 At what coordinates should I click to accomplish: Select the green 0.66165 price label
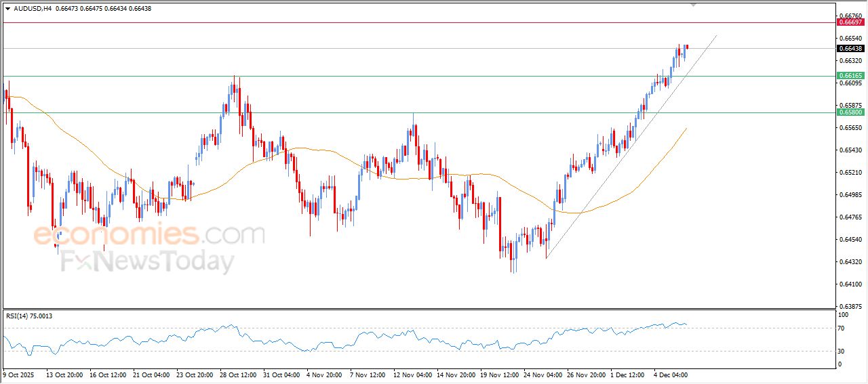tap(850, 75)
